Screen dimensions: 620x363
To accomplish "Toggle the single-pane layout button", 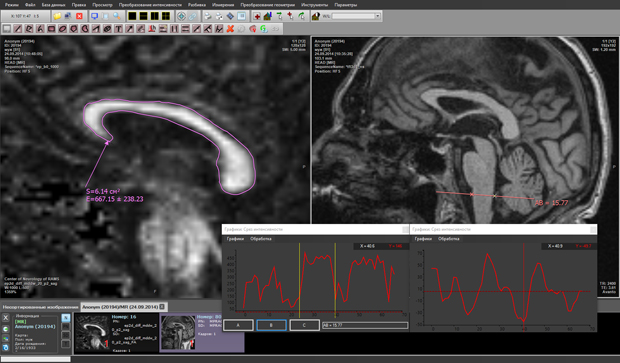I will [x=132, y=16].
